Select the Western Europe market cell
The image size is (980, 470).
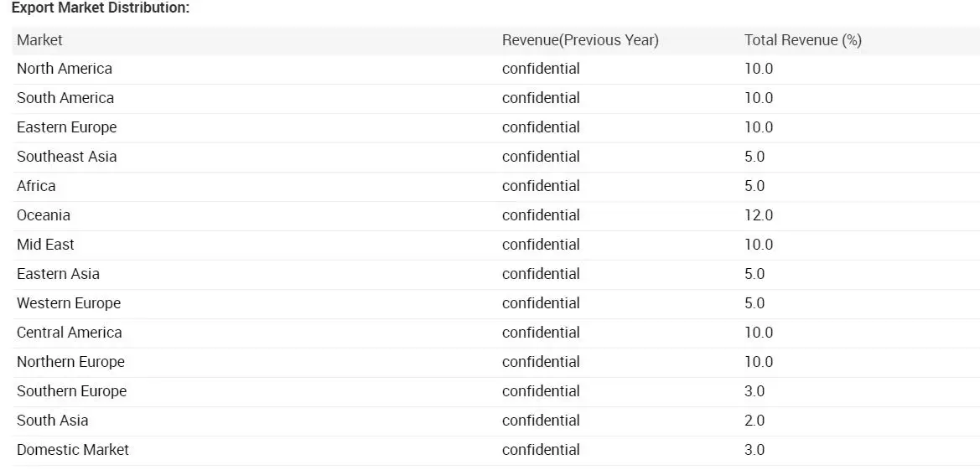coord(69,303)
